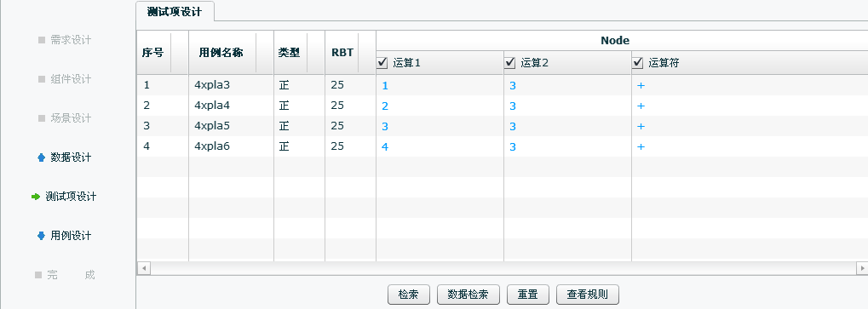Click the gray square beside 场景设计
The height and width of the screenshot is (309, 868).
pos(42,118)
